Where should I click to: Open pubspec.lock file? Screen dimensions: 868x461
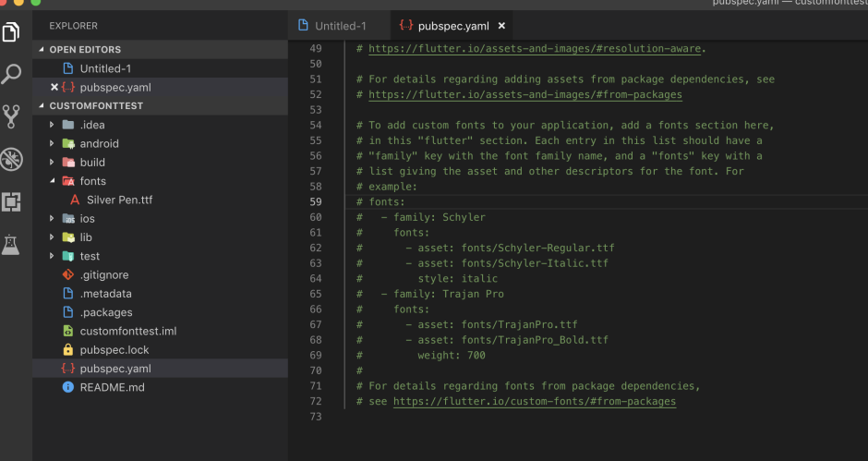point(161,349)
